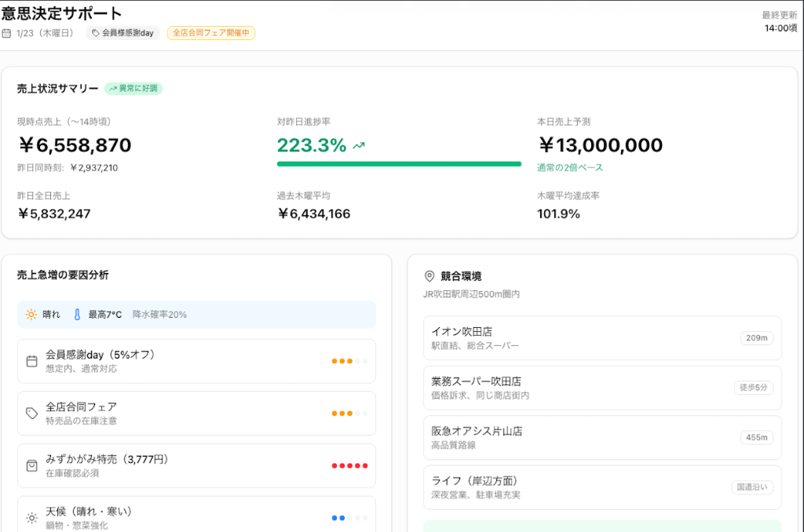The height and width of the screenshot is (532, 804).
Task: Click the 209m distance badge
Action: (x=756, y=337)
